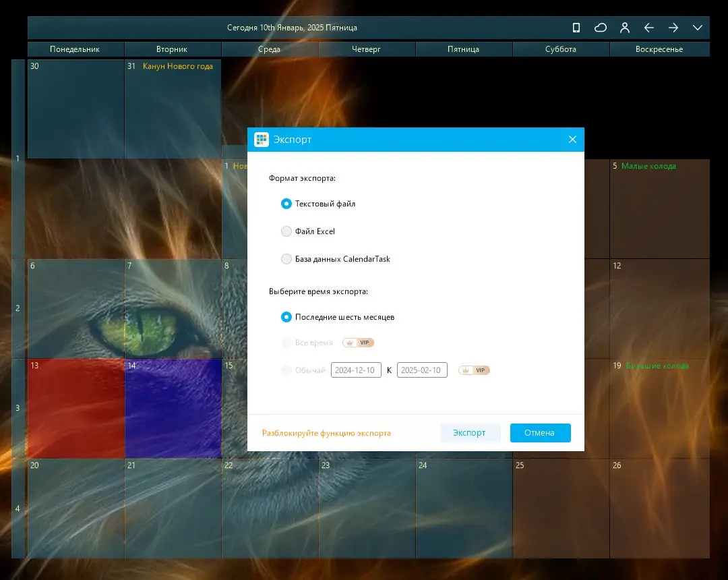Open cloud sync icon in header

pyautogui.click(x=601, y=28)
